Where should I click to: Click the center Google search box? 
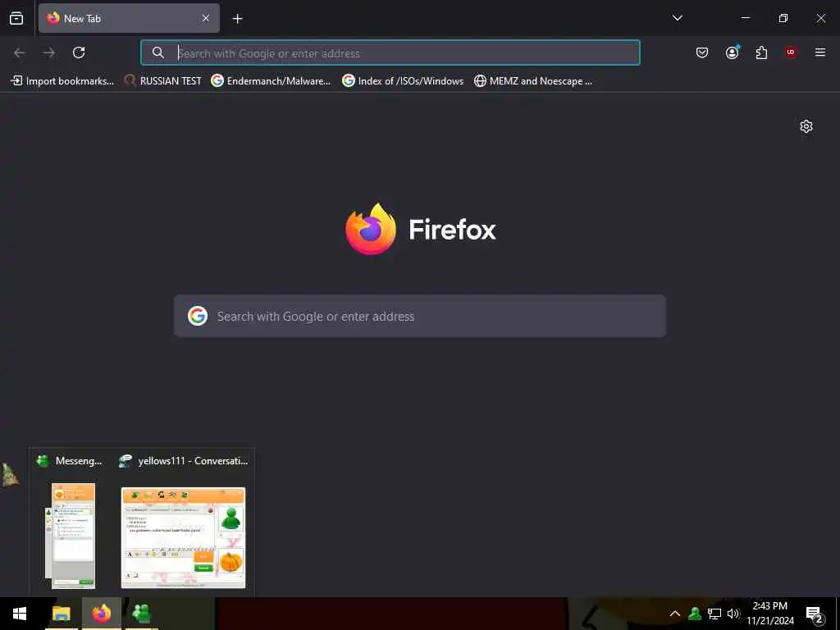coord(420,316)
